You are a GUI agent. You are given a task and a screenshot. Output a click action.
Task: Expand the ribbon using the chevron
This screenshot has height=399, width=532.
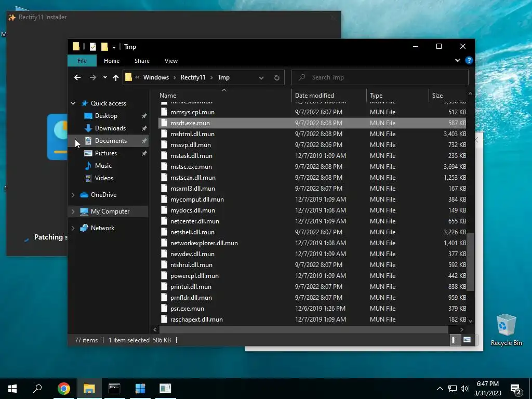click(458, 60)
